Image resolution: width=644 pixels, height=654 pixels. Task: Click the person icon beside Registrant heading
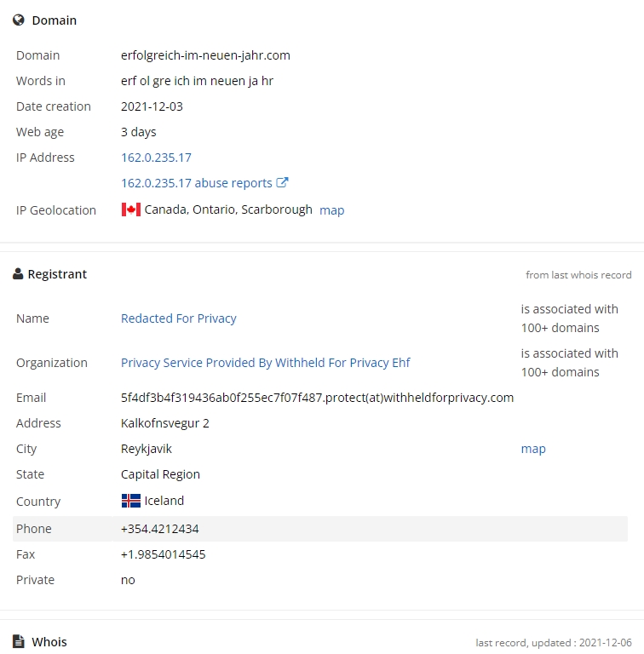pos(18,274)
